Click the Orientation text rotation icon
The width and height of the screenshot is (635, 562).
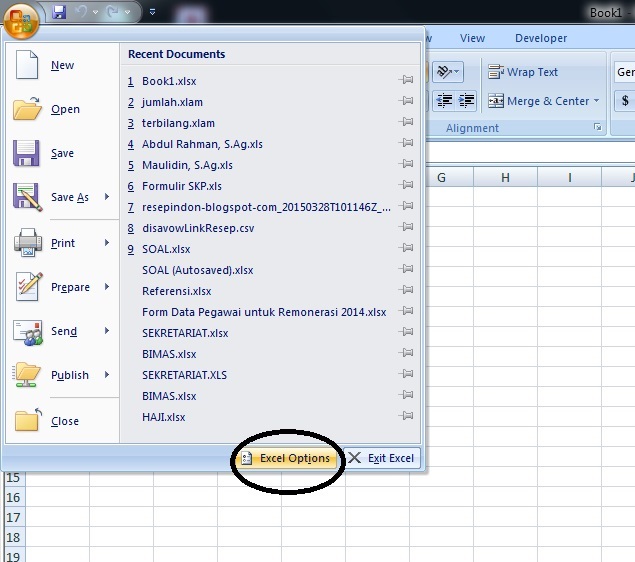click(x=447, y=72)
